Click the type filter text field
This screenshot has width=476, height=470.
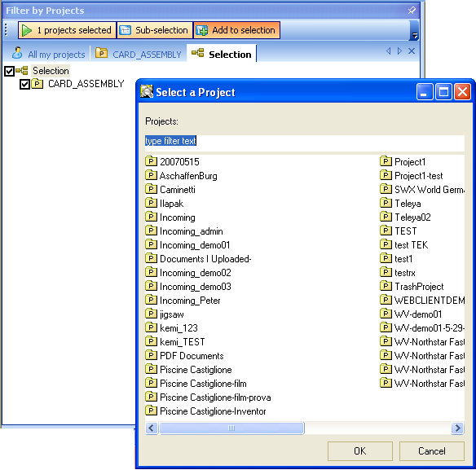click(305, 141)
